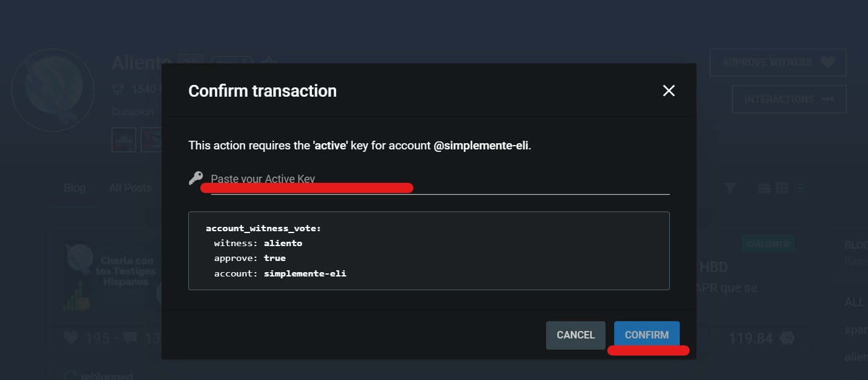Focus the Paste your Active Key field
Image resolution: width=868 pixels, height=380 pixels.
click(x=440, y=179)
